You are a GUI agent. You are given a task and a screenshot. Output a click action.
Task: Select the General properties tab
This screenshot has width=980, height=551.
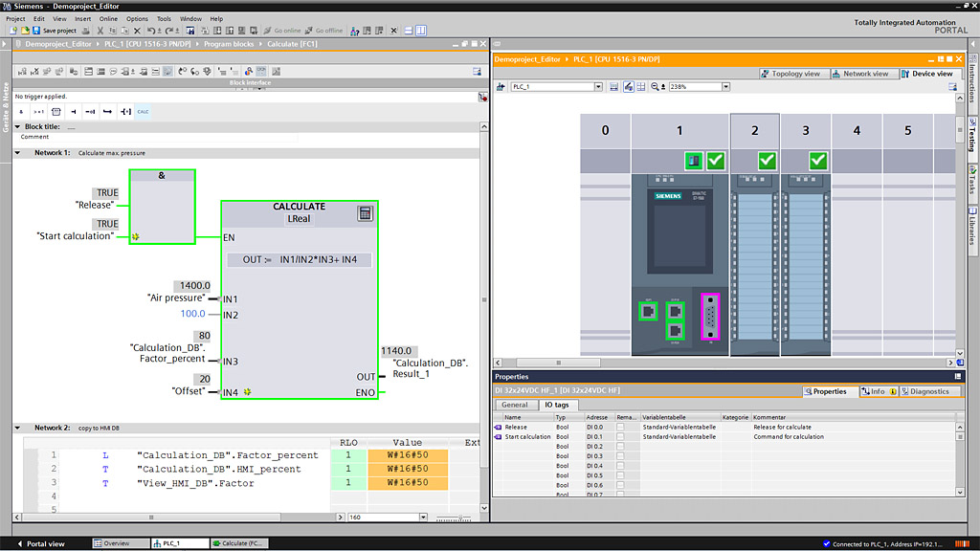(x=515, y=405)
